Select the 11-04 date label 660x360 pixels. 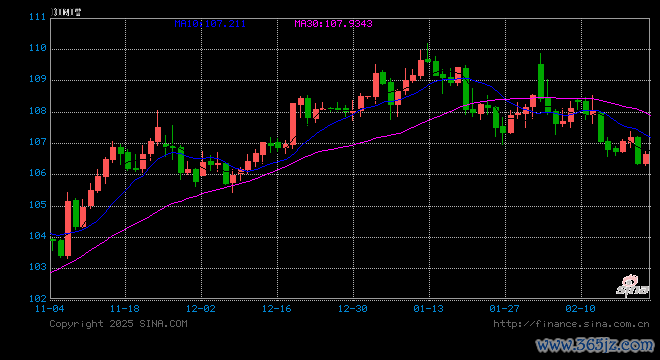click(x=50, y=309)
